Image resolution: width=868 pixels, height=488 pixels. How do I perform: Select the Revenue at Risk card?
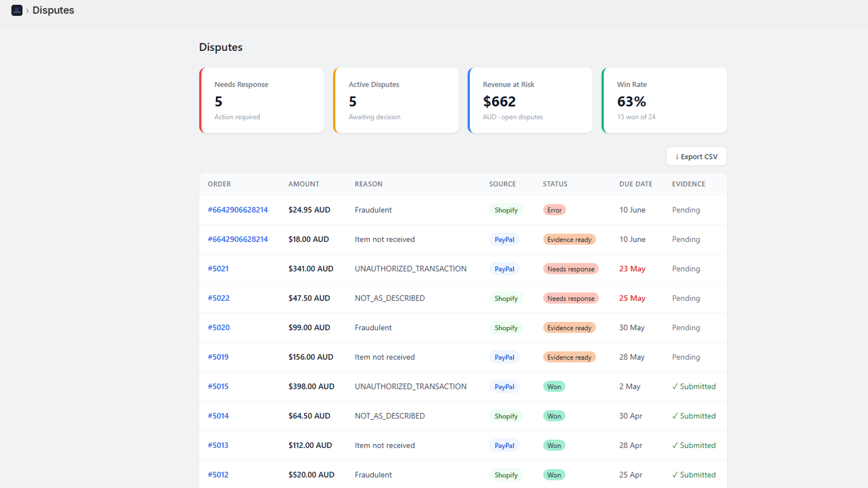pos(530,100)
